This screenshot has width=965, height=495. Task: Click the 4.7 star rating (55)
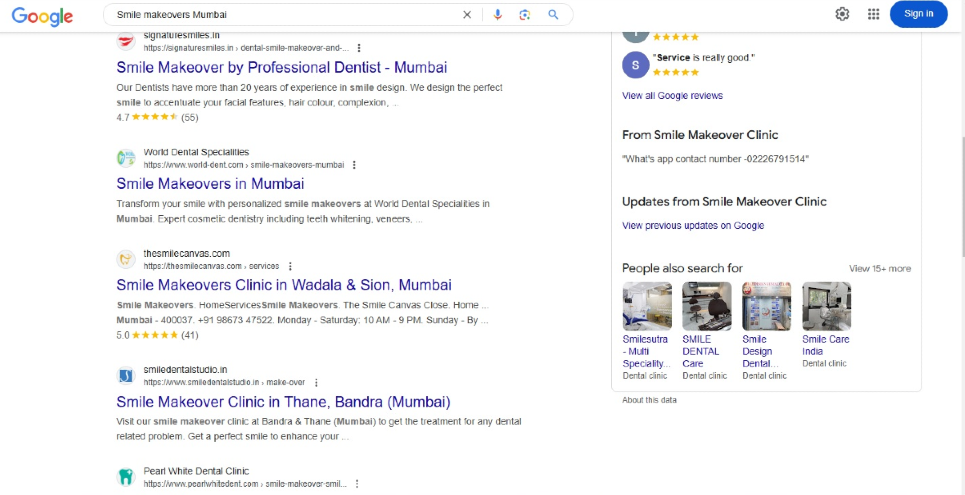(x=157, y=117)
